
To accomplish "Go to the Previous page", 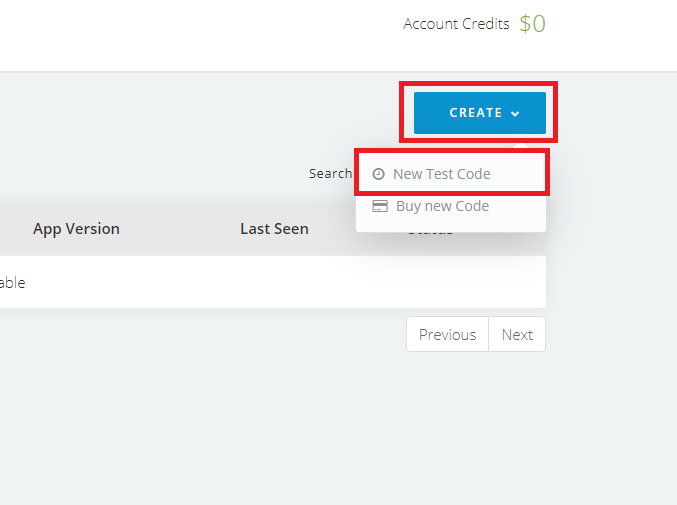I will (447, 335).
